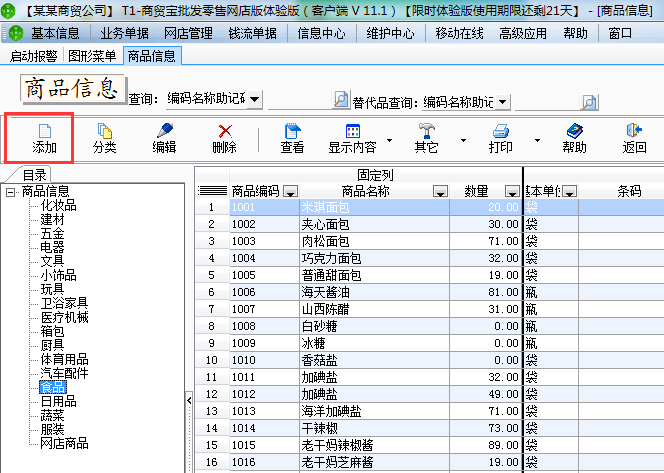Viewport: 664px width, 473px height.
Task: Select the 山西陈醋 product name cell
Action: [374, 309]
